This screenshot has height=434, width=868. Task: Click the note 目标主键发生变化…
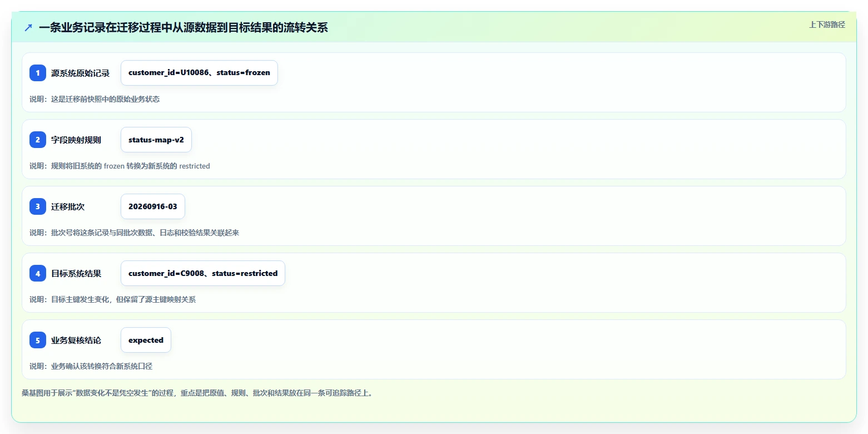point(112,299)
